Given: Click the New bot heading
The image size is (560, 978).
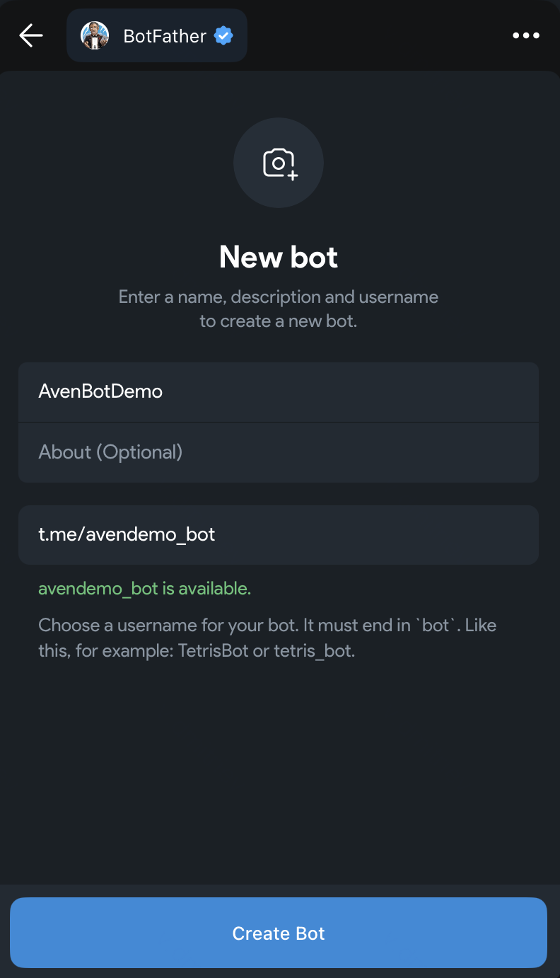Looking at the screenshot, I should pos(278,257).
